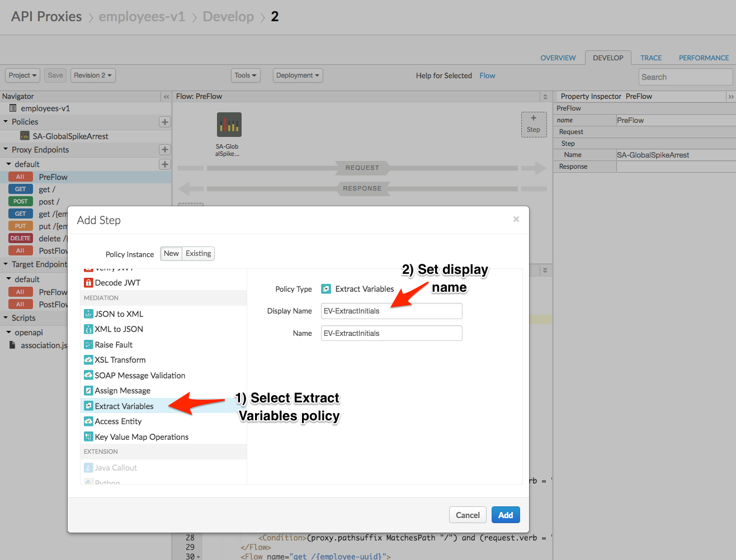Go to API Proxies breadcrumb
The height and width of the screenshot is (560, 736).
(46, 17)
